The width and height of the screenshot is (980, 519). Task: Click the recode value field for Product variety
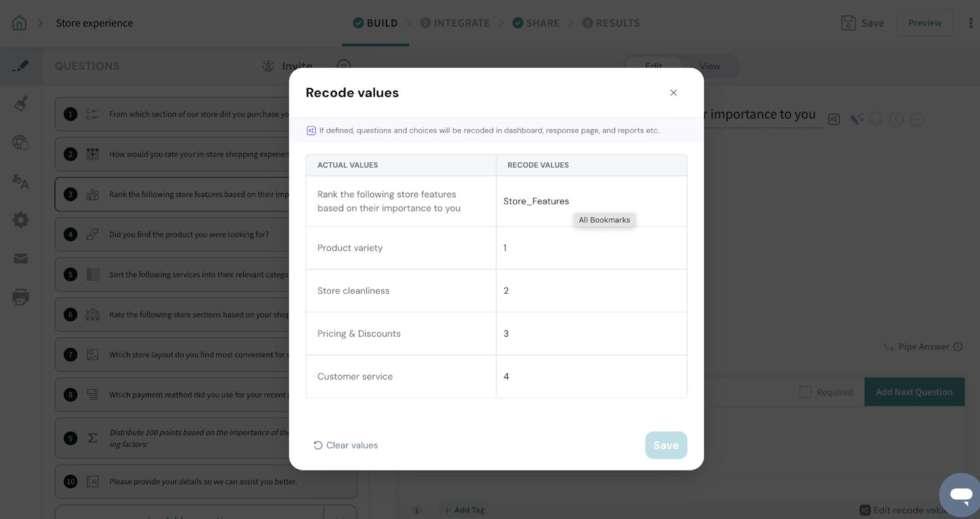(590, 248)
